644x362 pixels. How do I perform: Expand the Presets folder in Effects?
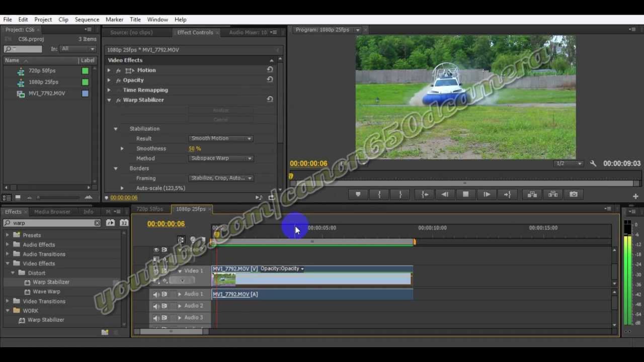(8, 235)
